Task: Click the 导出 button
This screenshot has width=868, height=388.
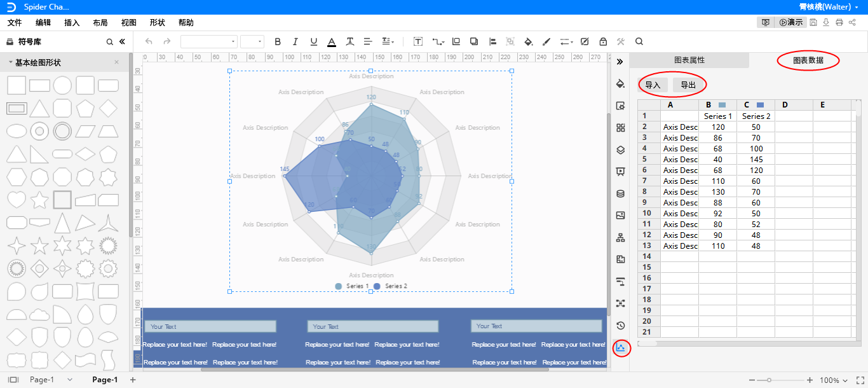Action: click(x=688, y=85)
